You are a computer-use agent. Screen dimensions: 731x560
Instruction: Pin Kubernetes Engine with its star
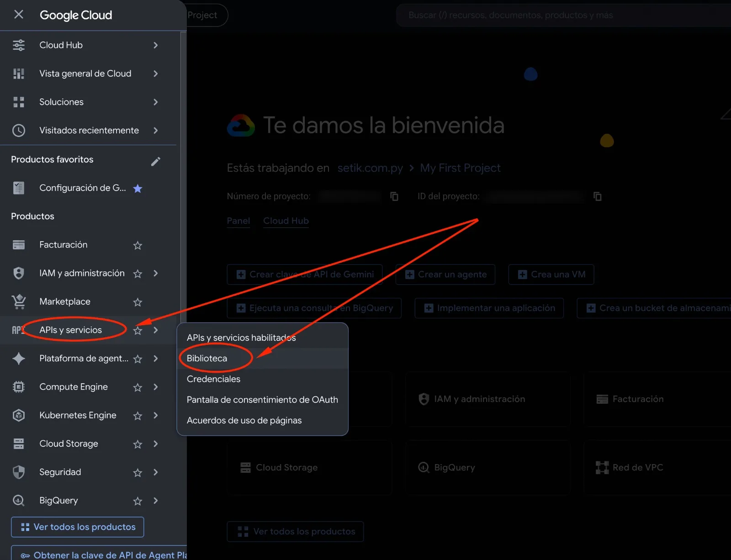coord(138,416)
